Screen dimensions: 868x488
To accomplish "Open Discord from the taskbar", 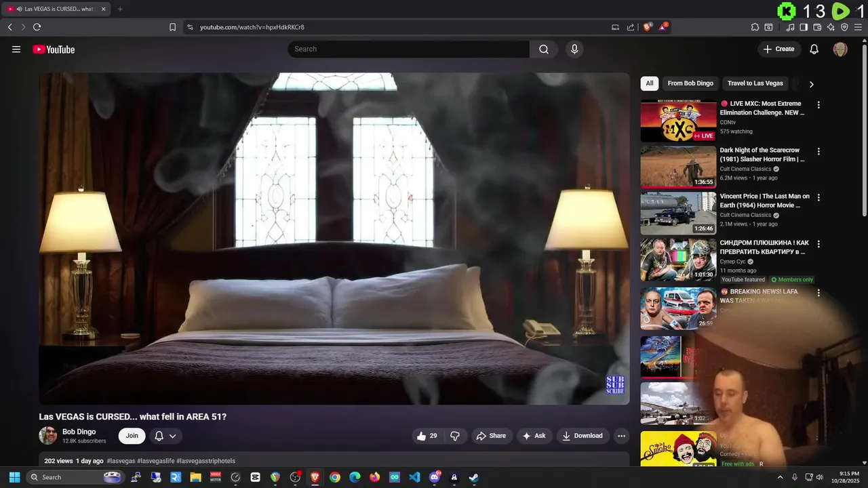I will click(x=435, y=477).
